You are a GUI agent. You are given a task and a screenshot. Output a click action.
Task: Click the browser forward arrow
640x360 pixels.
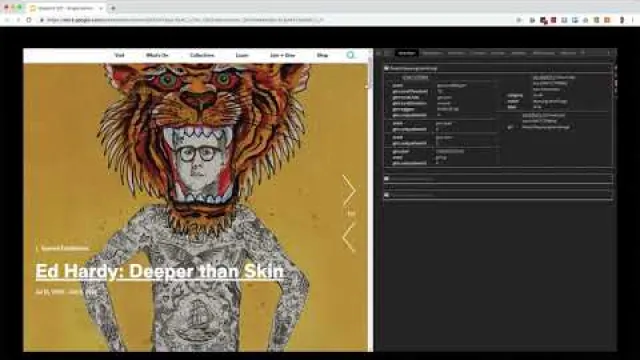click(18, 20)
